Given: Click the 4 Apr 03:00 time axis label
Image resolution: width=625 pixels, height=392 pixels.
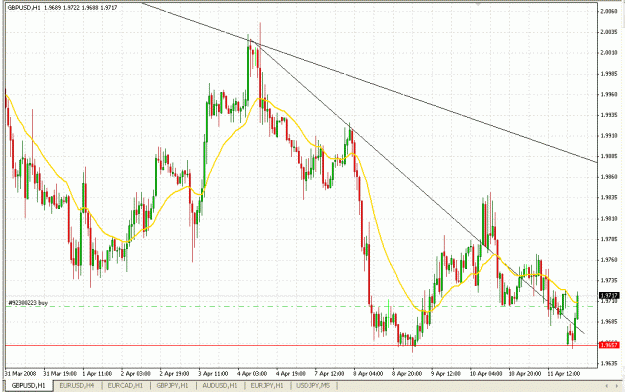Looking at the screenshot, I should pos(252,374).
